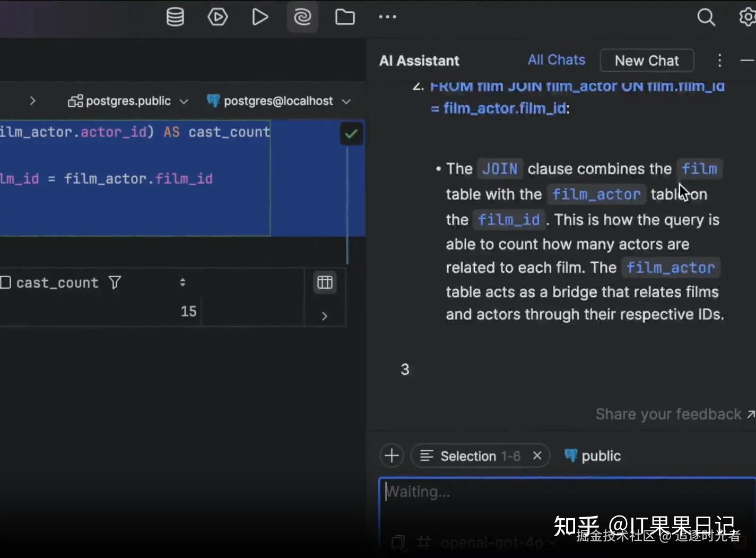Click the public schema chip in chat
The height and width of the screenshot is (558, 756).
coord(593,456)
